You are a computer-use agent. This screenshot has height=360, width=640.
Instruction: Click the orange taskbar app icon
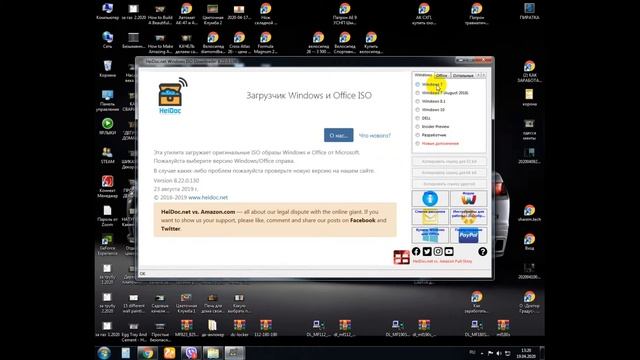point(169,353)
